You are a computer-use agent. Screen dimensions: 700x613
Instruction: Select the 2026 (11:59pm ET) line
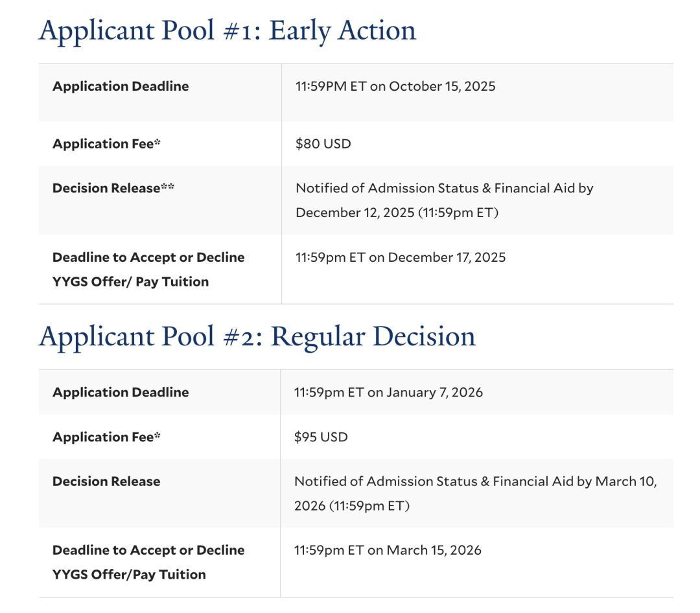tap(352, 506)
